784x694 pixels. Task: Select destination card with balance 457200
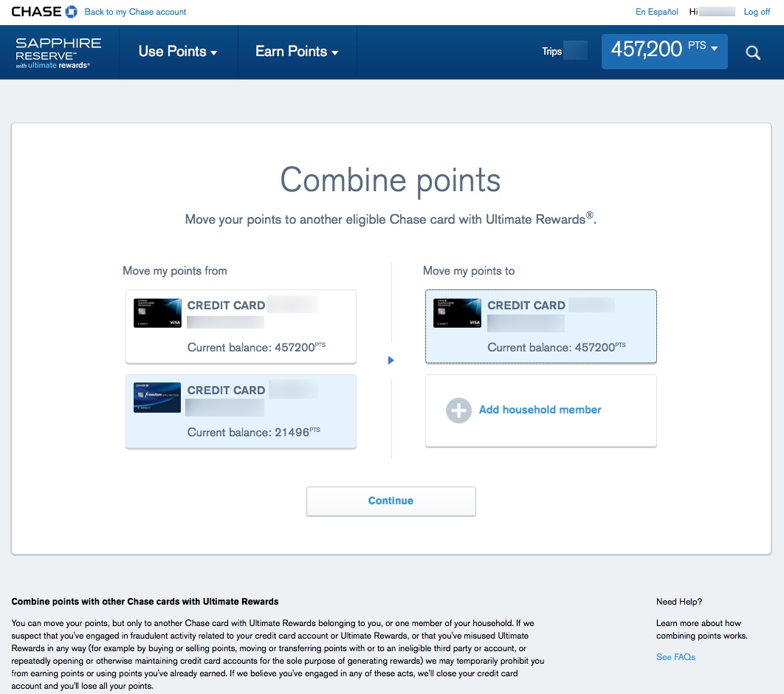(x=541, y=326)
